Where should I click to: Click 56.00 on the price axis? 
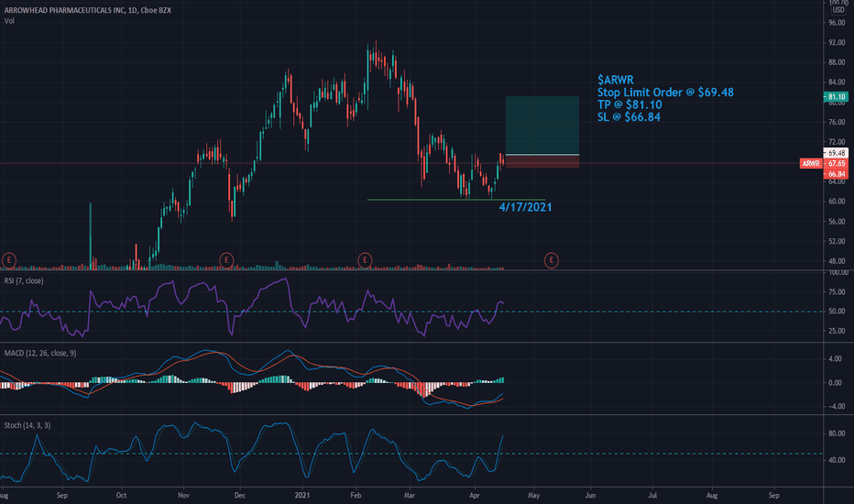tap(837, 222)
